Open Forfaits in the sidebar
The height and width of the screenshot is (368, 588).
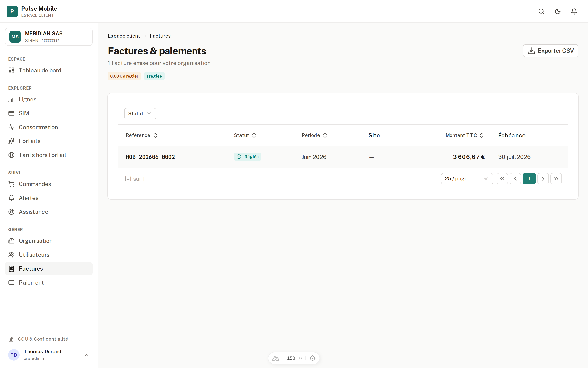pos(49,141)
